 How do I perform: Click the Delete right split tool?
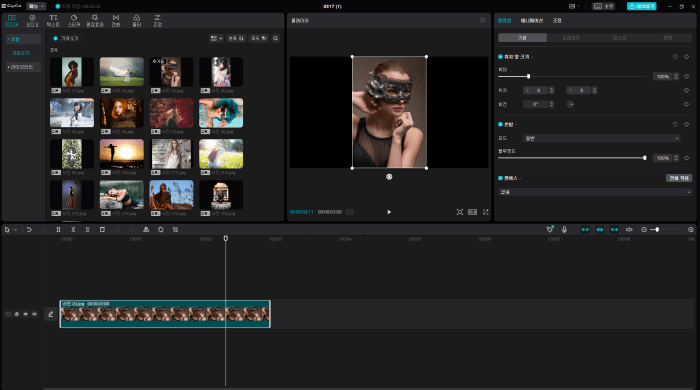[88, 229]
